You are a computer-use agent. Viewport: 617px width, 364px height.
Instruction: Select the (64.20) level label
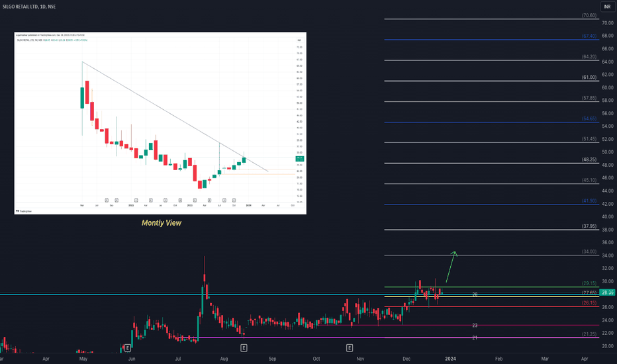(x=589, y=57)
